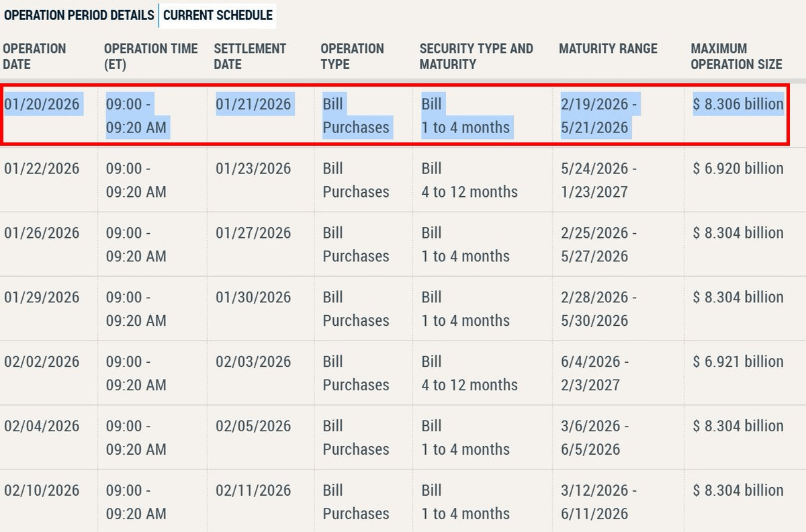Click settlement date 01/23/2026
The image size is (806, 532).
pos(253,169)
